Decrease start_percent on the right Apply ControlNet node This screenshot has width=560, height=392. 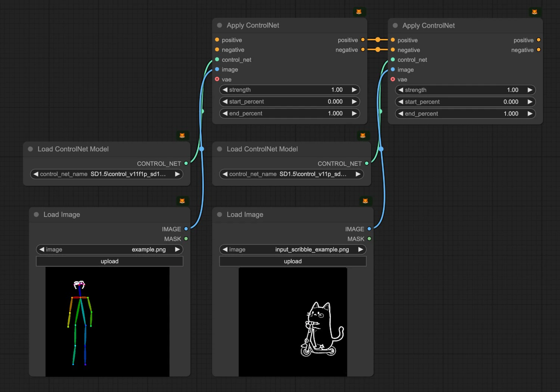pos(401,102)
